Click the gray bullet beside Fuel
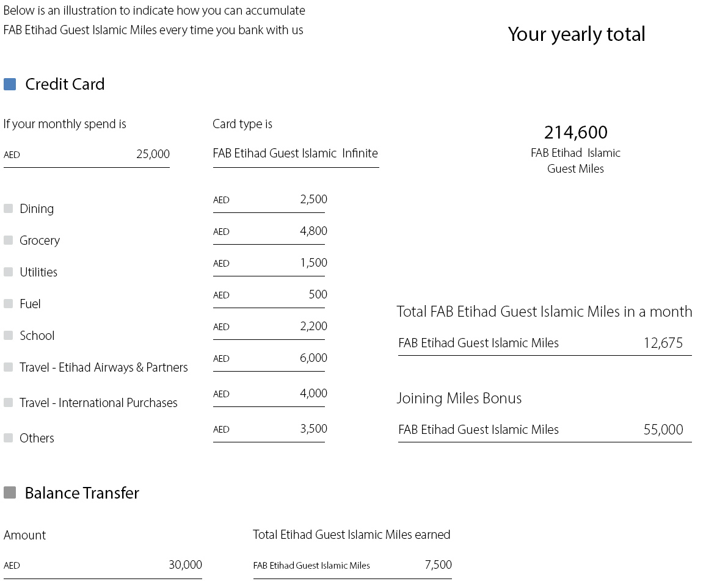 [9, 304]
